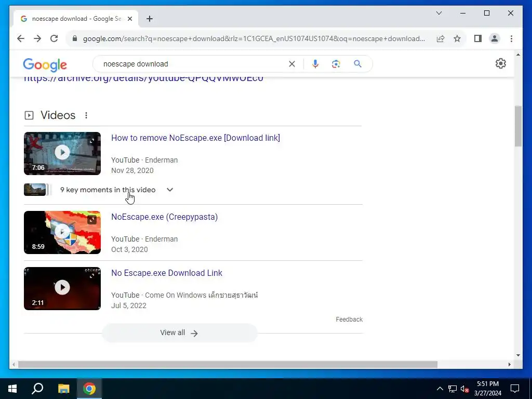This screenshot has width=532, height=399.
Task: Open the Chrome profile avatar
Action: [495, 38]
